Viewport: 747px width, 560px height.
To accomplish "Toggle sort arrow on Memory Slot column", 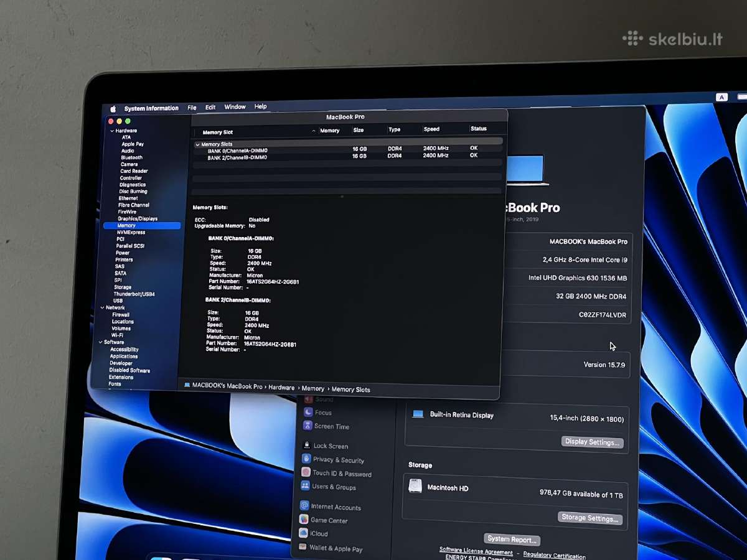I will point(313,131).
